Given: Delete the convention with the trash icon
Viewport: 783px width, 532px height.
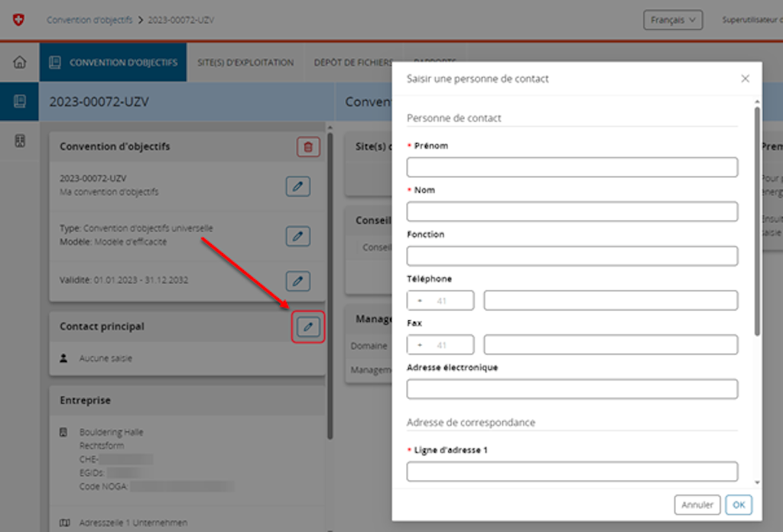Looking at the screenshot, I should (308, 147).
